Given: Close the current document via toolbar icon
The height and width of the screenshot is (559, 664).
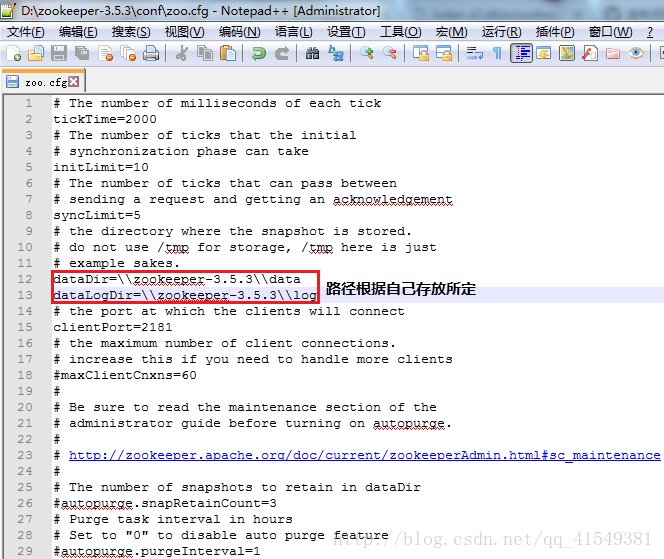Looking at the screenshot, I should click(x=105, y=53).
